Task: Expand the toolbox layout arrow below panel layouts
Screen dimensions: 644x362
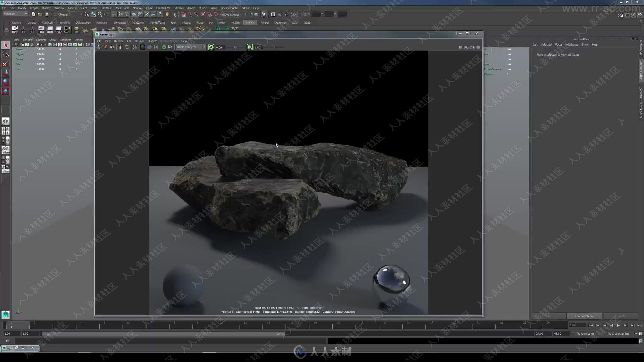Action: 5,178
